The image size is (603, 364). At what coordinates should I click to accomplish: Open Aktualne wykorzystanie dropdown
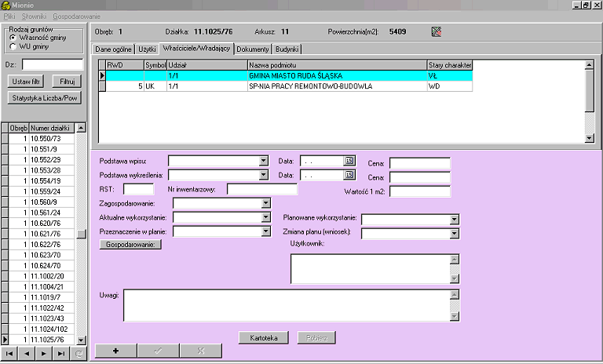coord(265,217)
